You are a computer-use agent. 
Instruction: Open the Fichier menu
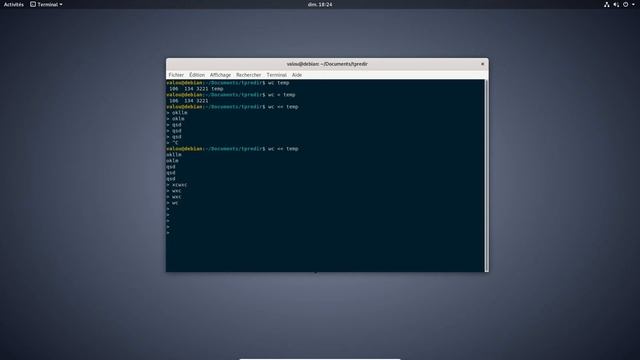pyautogui.click(x=176, y=75)
